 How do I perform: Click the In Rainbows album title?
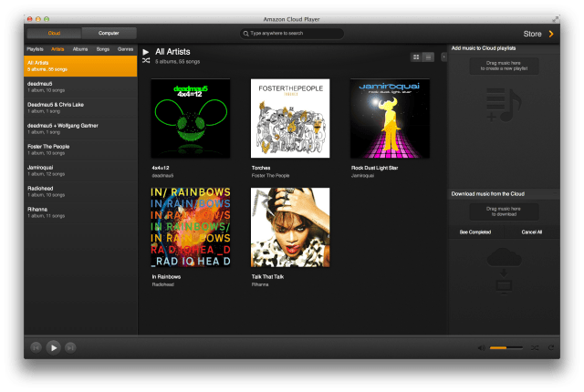tap(166, 277)
